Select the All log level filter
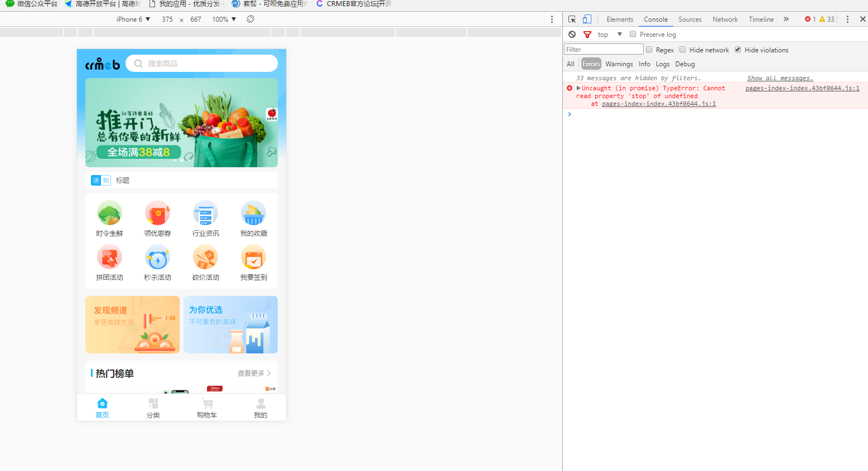 pyautogui.click(x=570, y=64)
